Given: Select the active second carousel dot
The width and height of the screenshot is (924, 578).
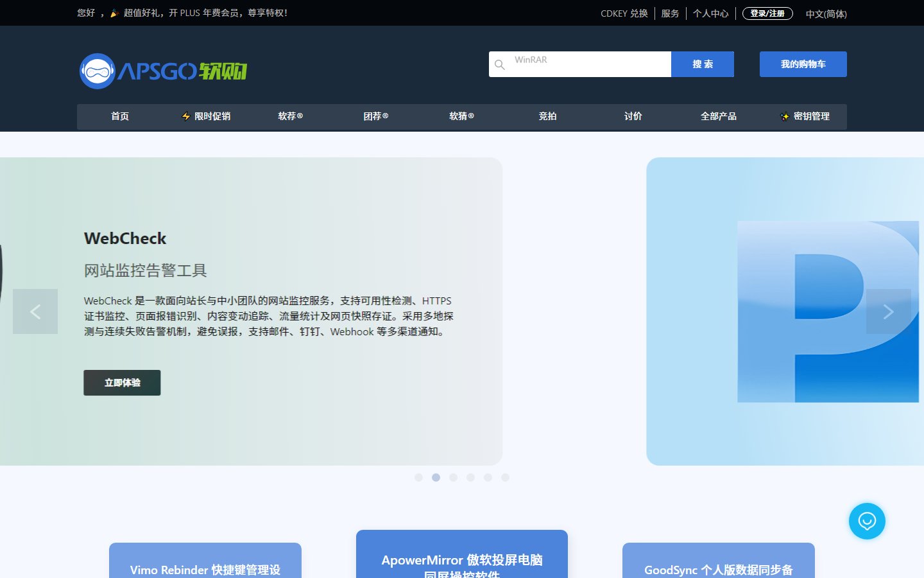Looking at the screenshot, I should 436,477.
